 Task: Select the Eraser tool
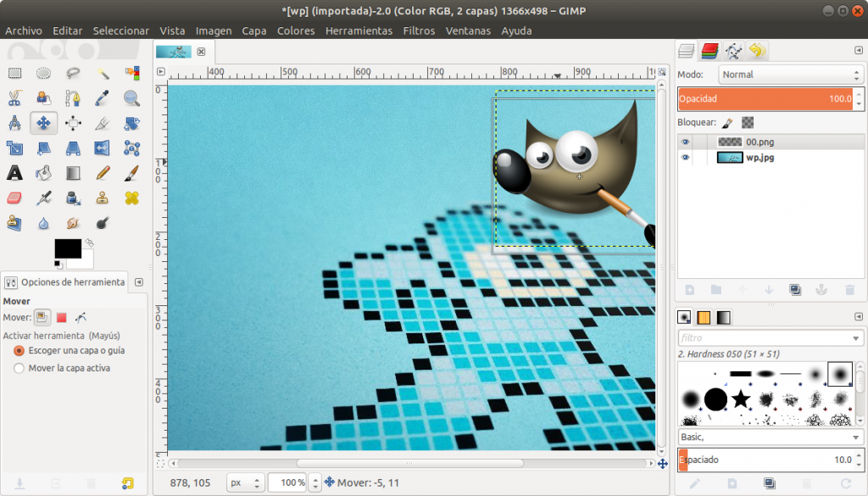(14, 198)
